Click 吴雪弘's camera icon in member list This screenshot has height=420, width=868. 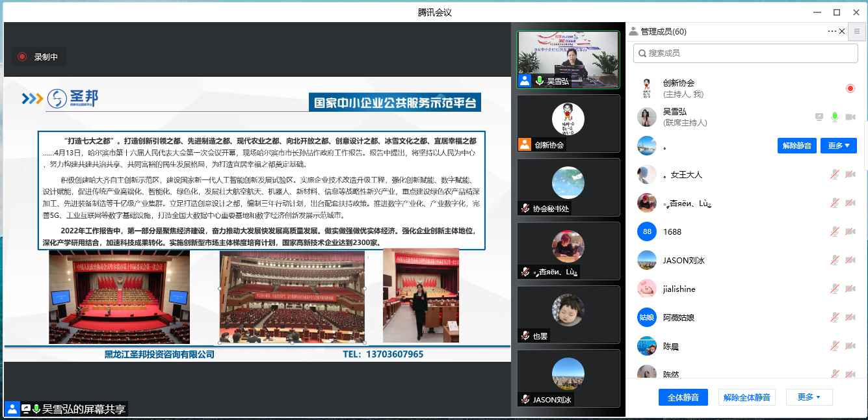(850, 117)
